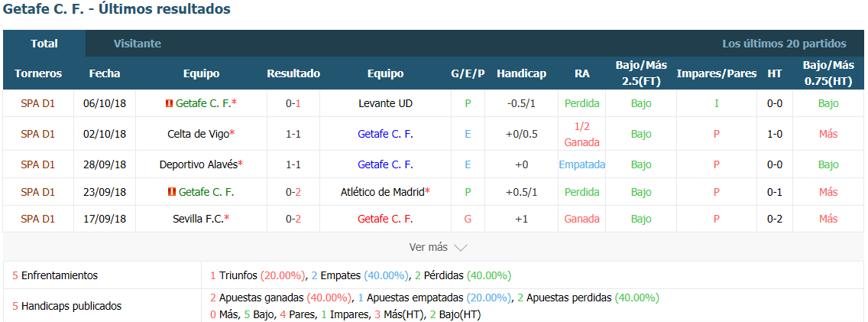Click home flag icon beside Getafe on 23/09/18
The image size is (868, 322).
172,192
